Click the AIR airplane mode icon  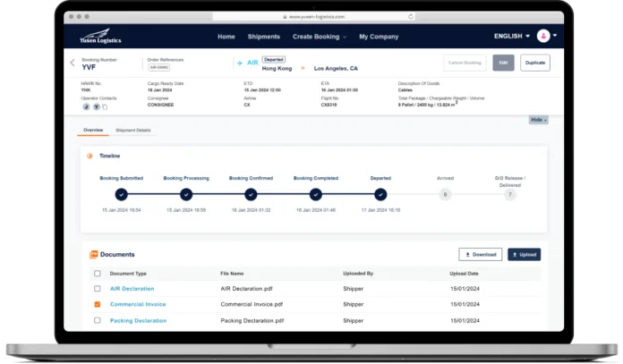tap(239, 63)
